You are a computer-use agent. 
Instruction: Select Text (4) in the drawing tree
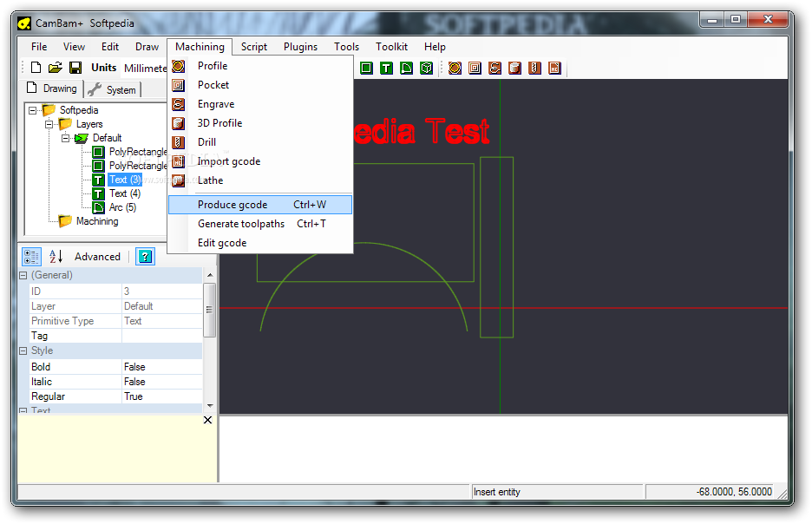(x=125, y=193)
